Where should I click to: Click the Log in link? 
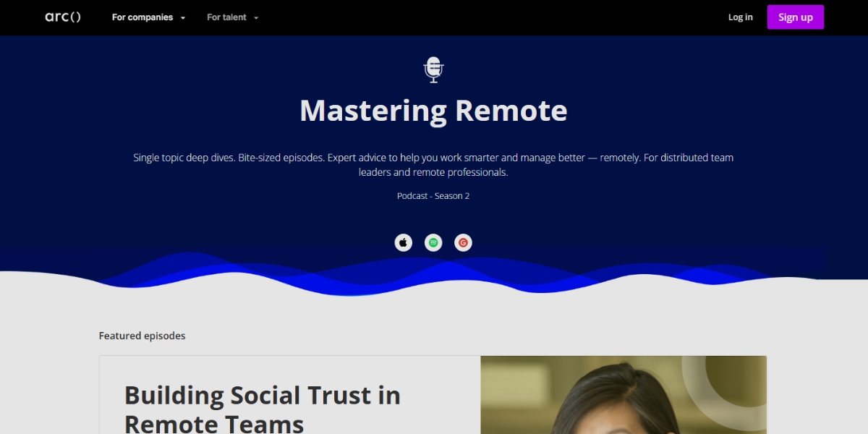[x=740, y=17]
